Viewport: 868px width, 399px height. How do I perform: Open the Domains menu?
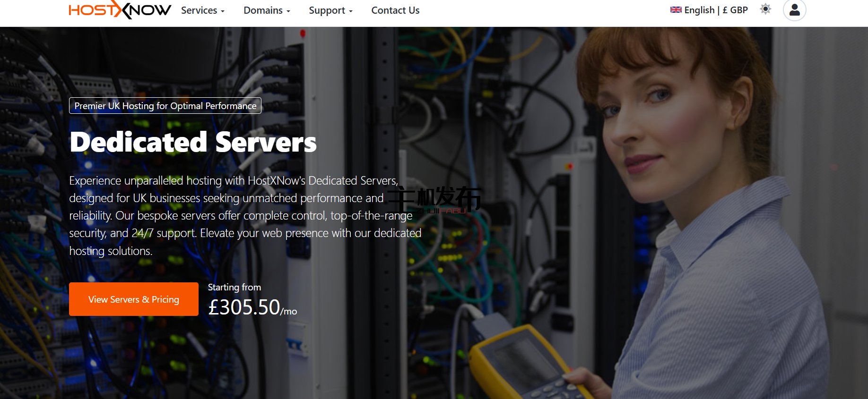click(x=263, y=10)
